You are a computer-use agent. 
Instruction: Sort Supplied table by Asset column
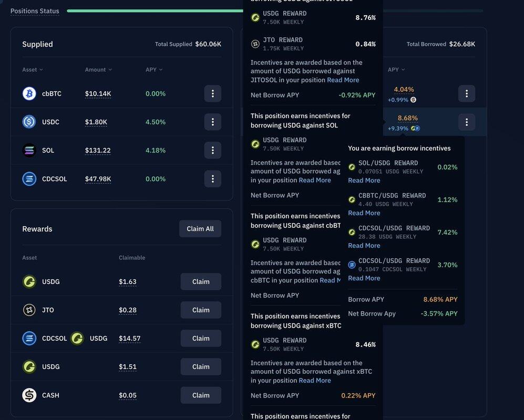[33, 70]
